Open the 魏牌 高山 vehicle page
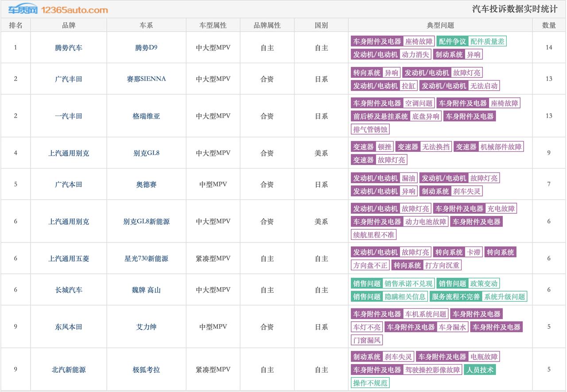567x392 pixels. (146, 289)
